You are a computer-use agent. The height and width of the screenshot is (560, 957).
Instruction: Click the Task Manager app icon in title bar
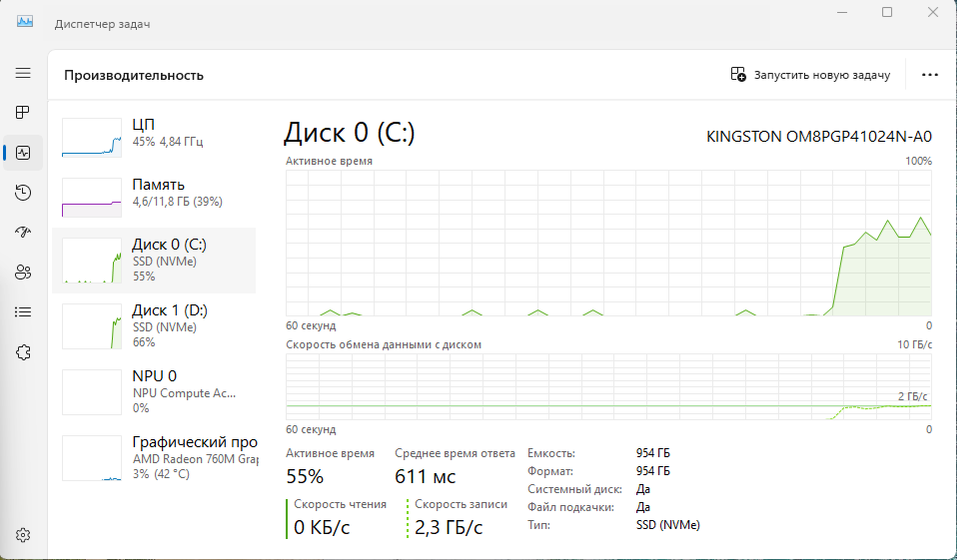25,22
